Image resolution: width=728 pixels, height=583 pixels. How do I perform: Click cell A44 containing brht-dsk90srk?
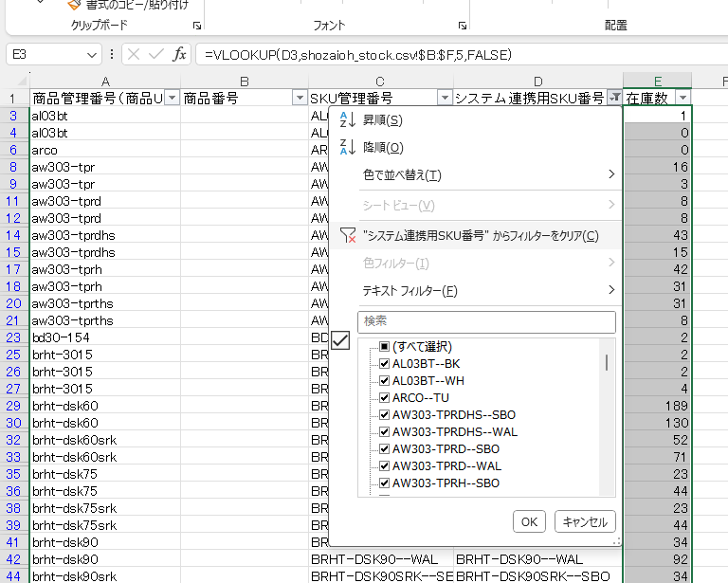point(105,576)
